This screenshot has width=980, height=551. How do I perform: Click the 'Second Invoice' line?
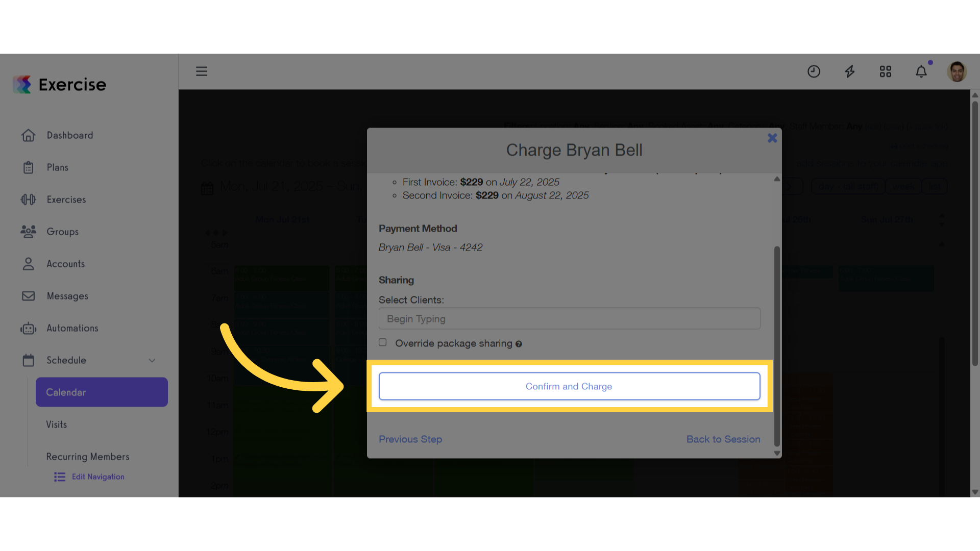coord(495,195)
